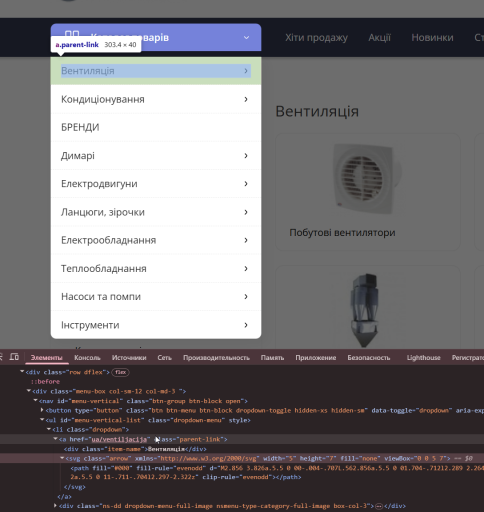Expand the button.btn-menu element node
This screenshot has width=484, height=512.
pyautogui.click(x=42, y=410)
